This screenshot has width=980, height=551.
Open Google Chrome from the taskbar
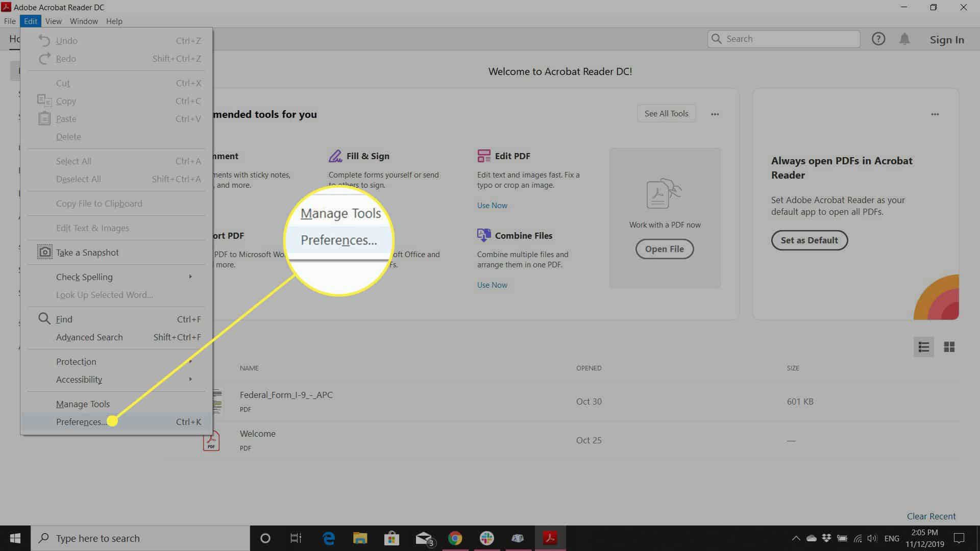(x=455, y=538)
